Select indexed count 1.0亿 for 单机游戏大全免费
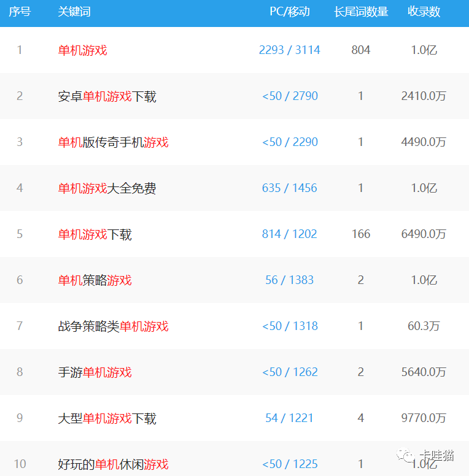Viewport: 469px width, 476px height. tap(424, 188)
